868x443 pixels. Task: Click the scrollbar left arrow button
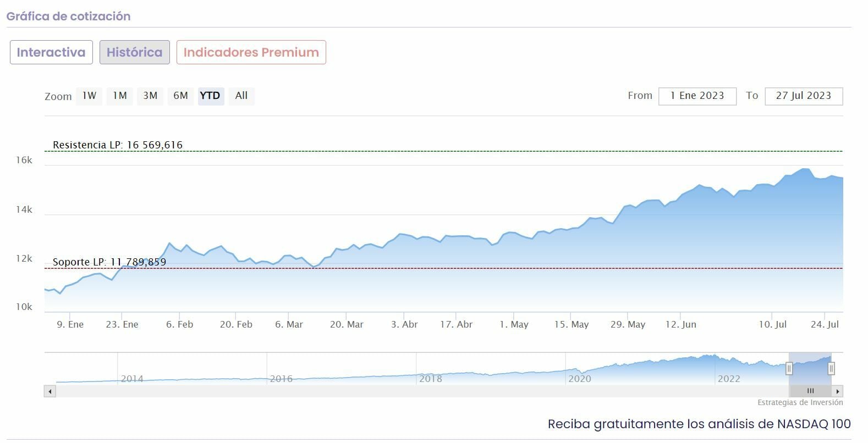click(50, 391)
